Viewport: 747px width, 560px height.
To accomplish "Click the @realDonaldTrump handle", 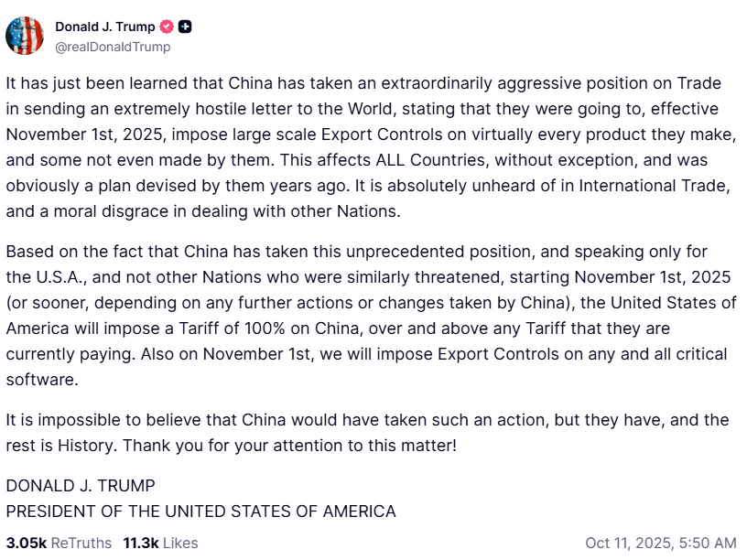I will [113, 47].
